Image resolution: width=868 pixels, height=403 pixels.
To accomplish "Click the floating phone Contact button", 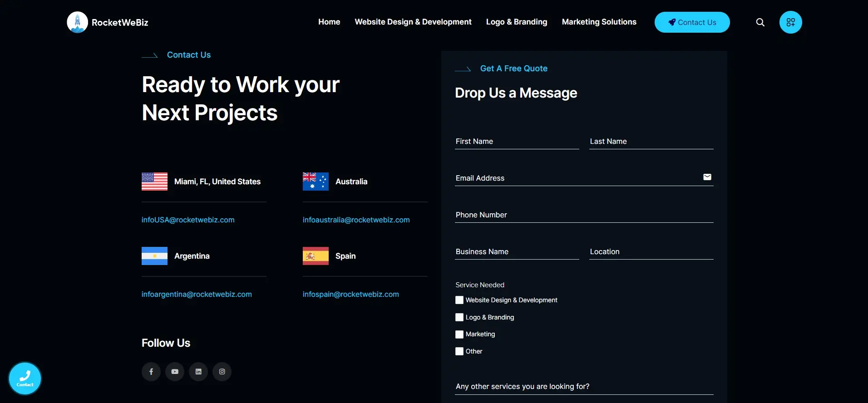I will point(25,378).
